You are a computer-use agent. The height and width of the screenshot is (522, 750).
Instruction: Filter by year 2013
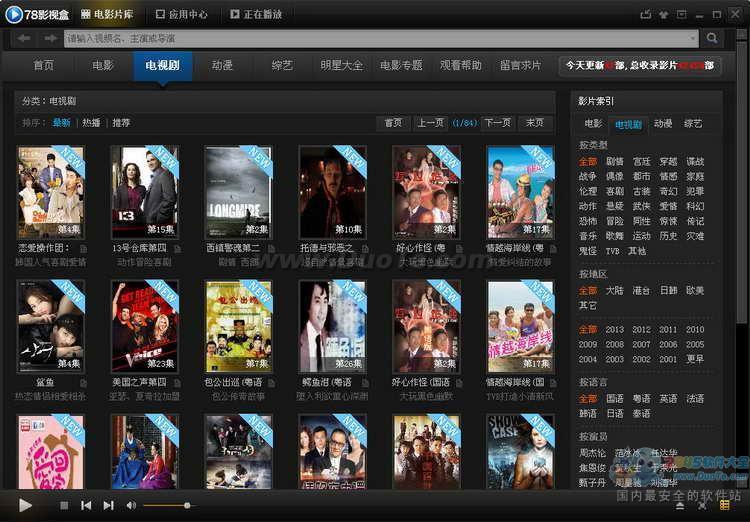(615, 330)
